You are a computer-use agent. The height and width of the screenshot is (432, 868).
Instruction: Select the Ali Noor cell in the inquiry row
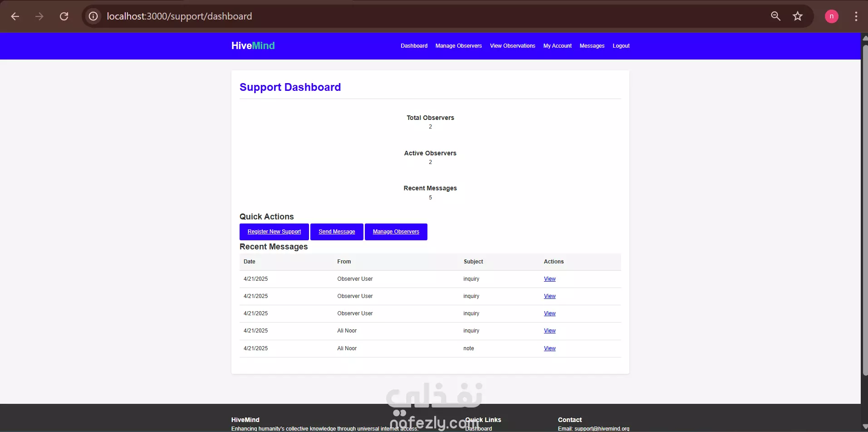point(347,331)
